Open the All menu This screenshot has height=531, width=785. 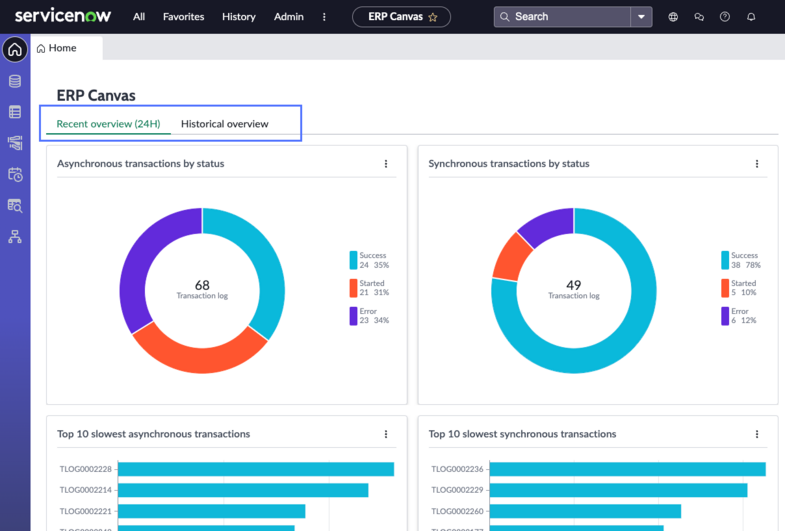[x=139, y=17]
